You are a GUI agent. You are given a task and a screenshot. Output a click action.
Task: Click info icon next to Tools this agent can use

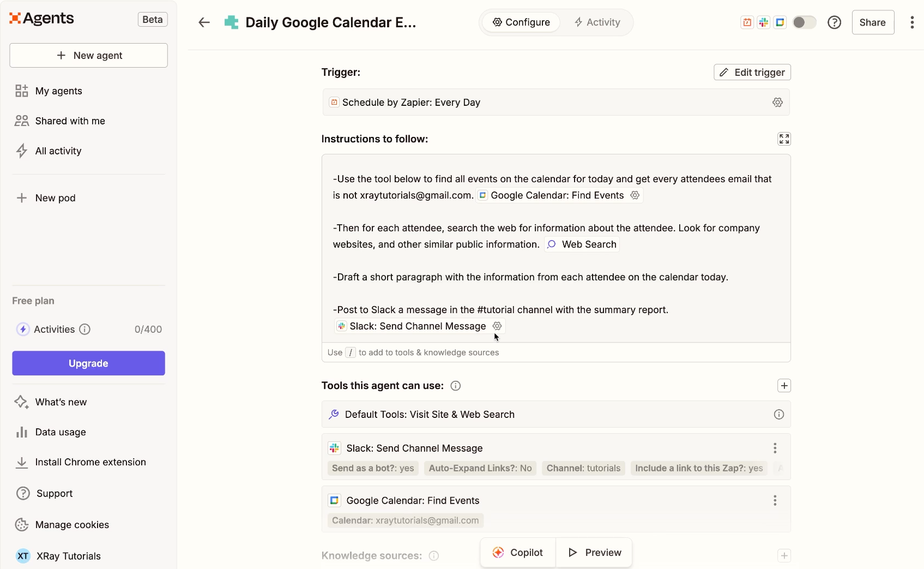point(456,386)
